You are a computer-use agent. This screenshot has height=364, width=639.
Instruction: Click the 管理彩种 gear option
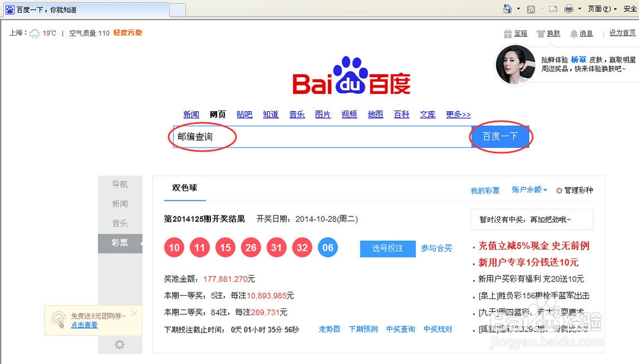[574, 190]
